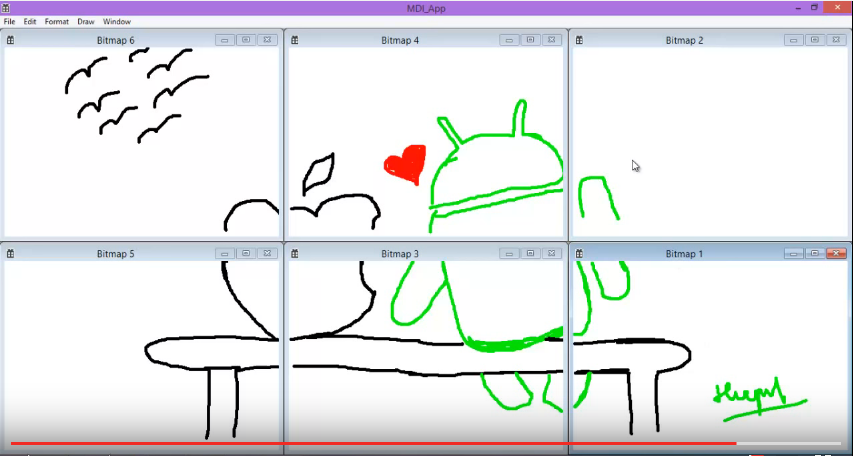The width and height of the screenshot is (853, 456).
Task: Minimize the Bitmap 4 child window
Action: tap(509, 40)
